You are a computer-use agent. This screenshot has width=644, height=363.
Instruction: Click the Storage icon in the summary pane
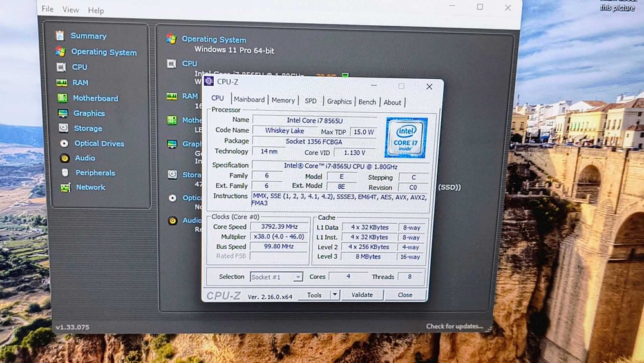tap(173, 175)
